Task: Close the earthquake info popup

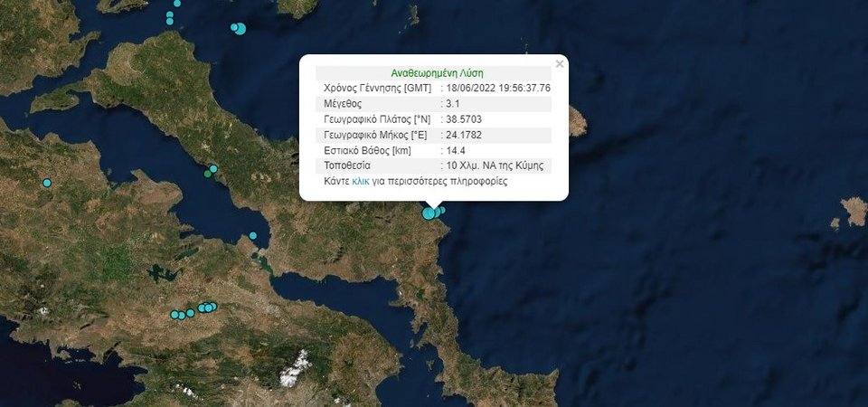Action: click(x=560, y=64)
